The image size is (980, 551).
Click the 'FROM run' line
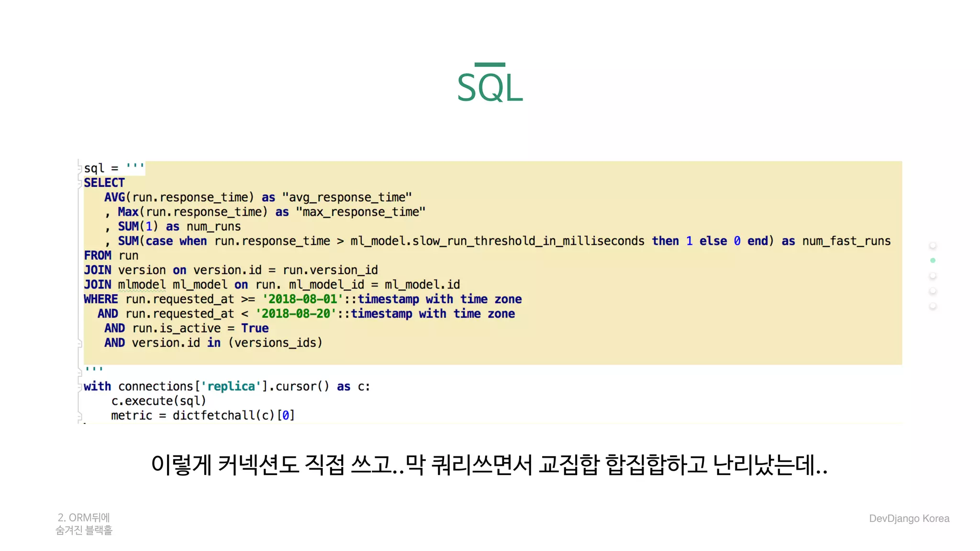[111, 255]
